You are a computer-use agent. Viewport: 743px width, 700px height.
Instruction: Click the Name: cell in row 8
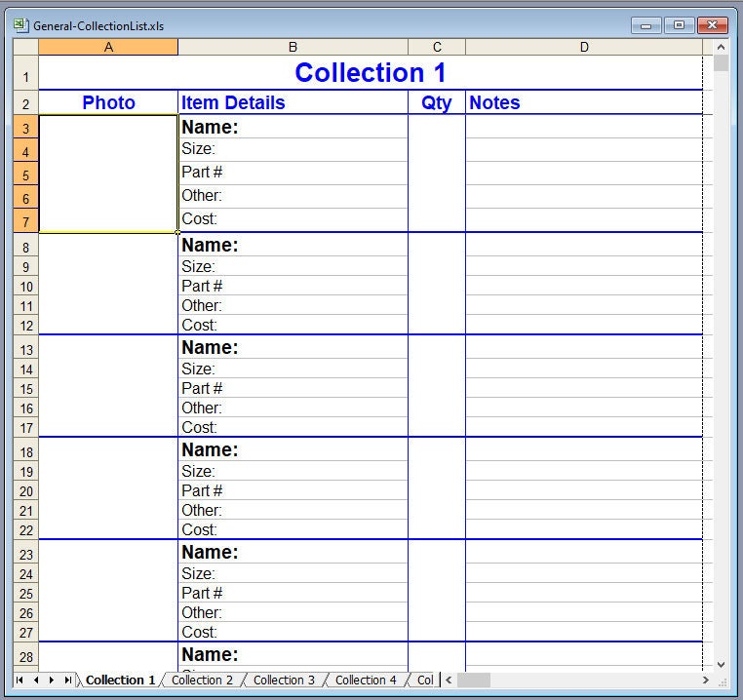[x=293, y=245]
